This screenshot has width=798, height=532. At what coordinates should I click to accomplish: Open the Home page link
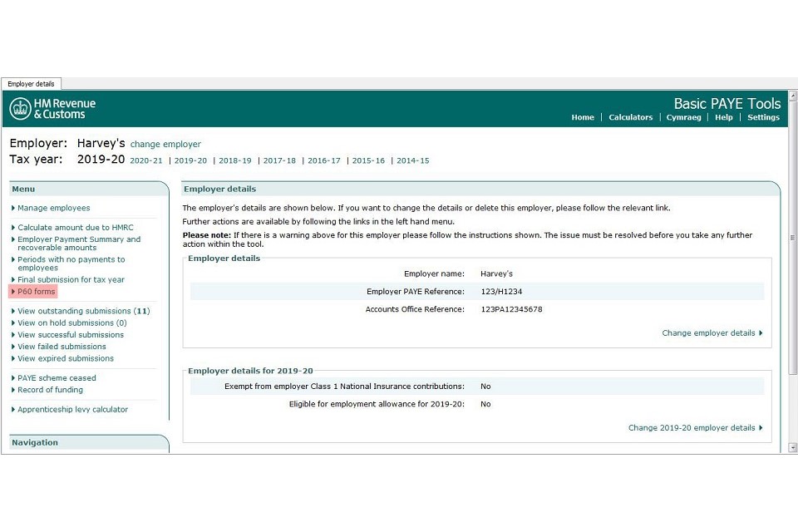(582, 117)
